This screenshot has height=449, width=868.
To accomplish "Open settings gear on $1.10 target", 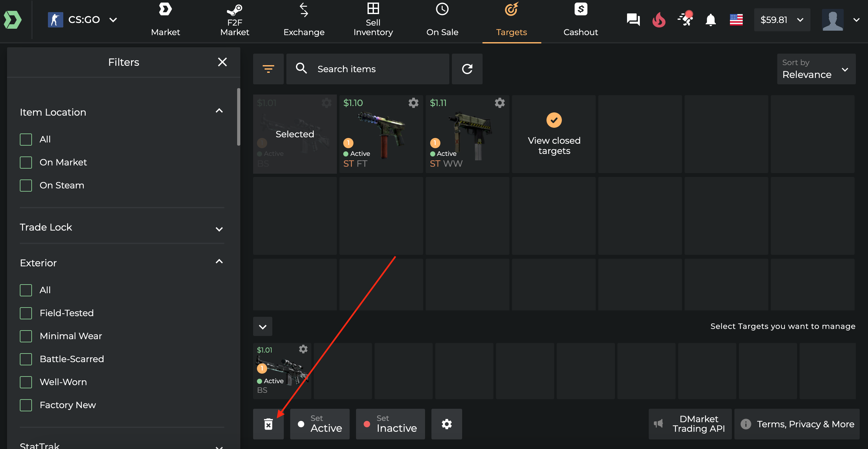I will [414, 103].
